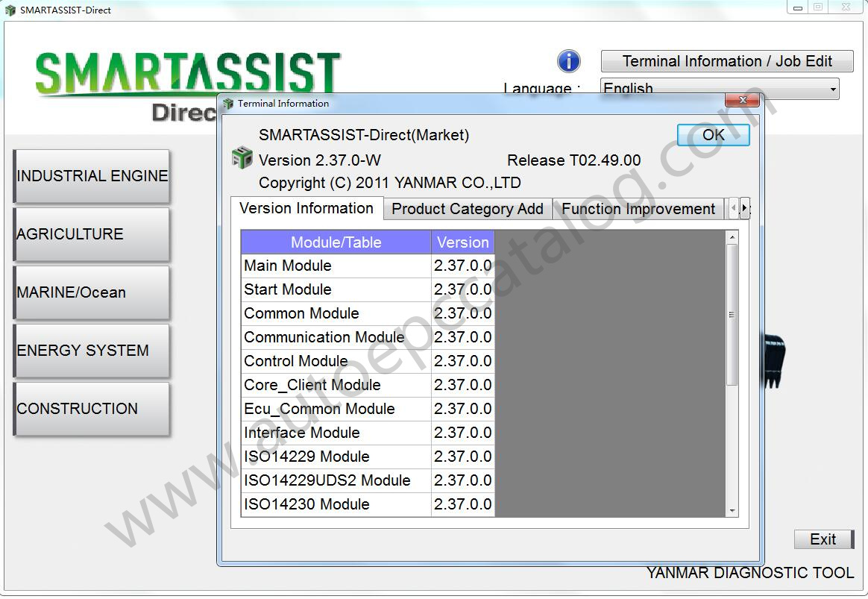The height and width of the screenshot is (599, 868).
Task: Select the Interface Module row
Action: click(368, 433)
